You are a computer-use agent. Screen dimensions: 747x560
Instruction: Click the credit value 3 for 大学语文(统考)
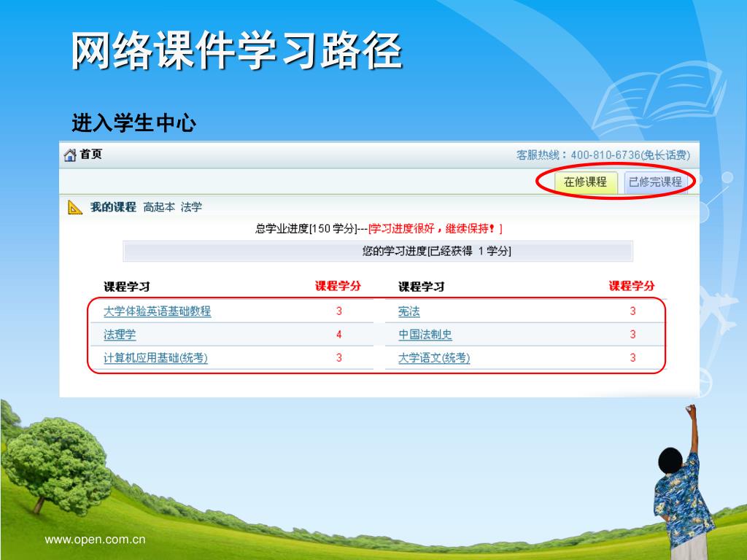[x=632, y=357]
